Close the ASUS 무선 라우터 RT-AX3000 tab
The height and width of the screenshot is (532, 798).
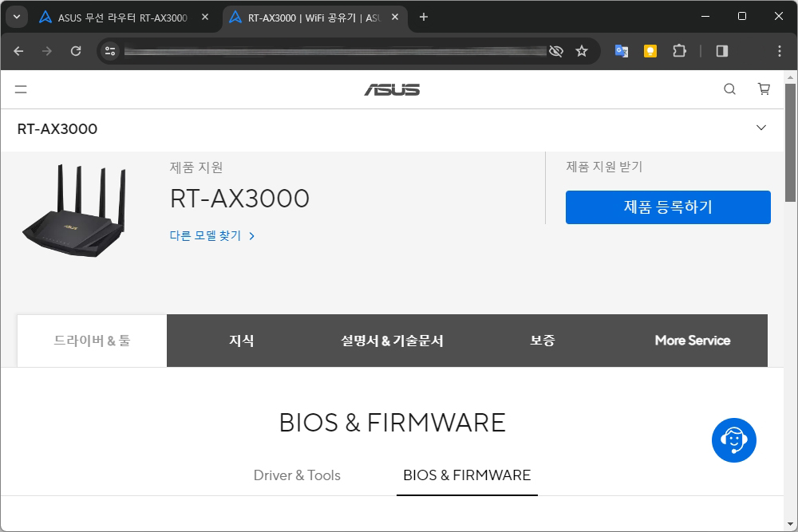tap(205, 18)
